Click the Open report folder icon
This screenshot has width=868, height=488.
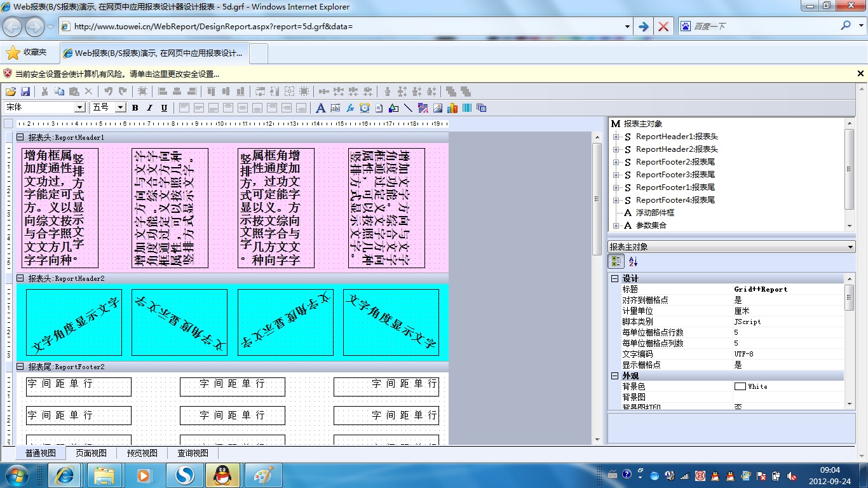tap(11, 91)
